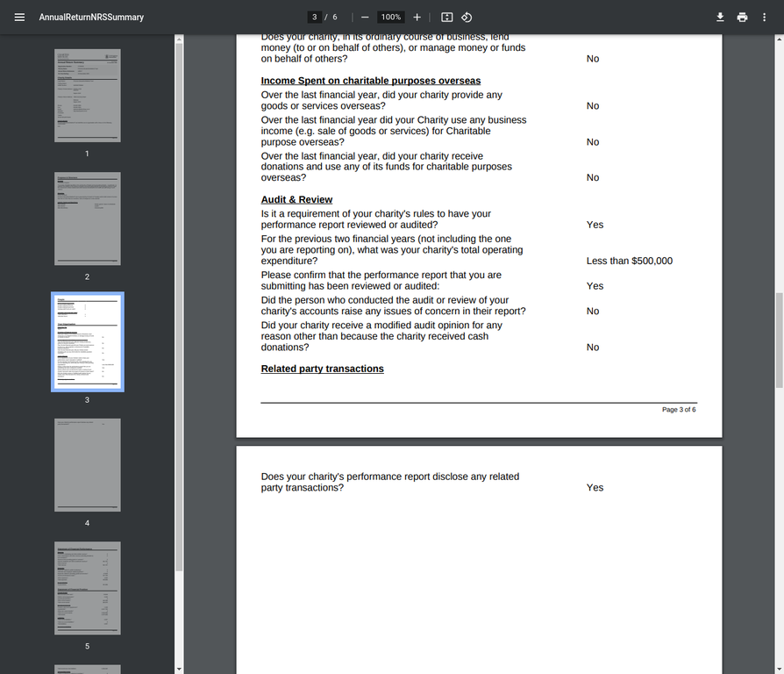Click the main document vertical scrollbar thumb
This screenshot has width=784, height=674.
tap(779, 340)
